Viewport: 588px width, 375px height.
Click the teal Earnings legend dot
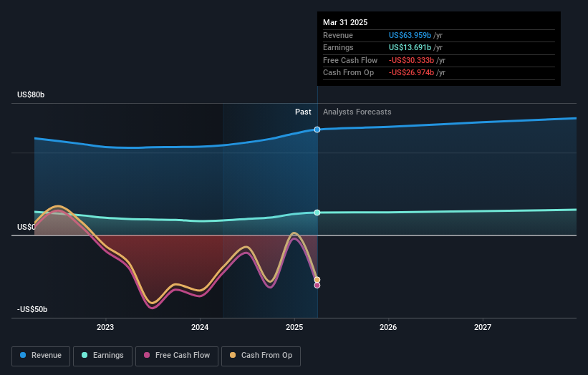click(x=85, y=355)
